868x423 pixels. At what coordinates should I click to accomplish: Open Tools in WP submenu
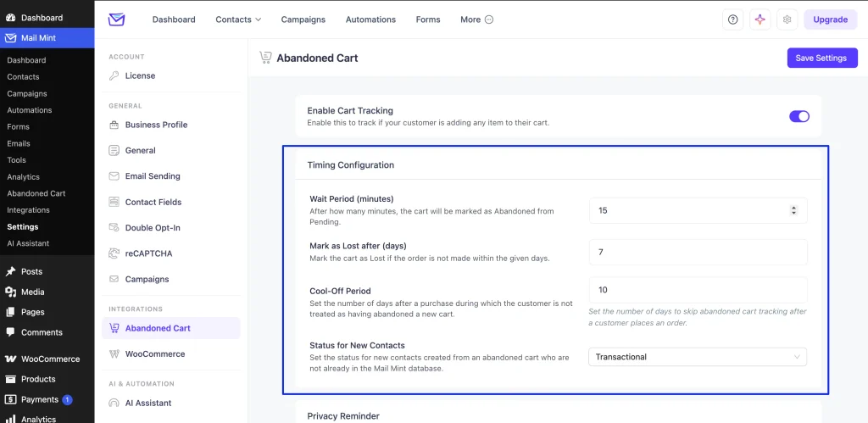tap(17, 160)
